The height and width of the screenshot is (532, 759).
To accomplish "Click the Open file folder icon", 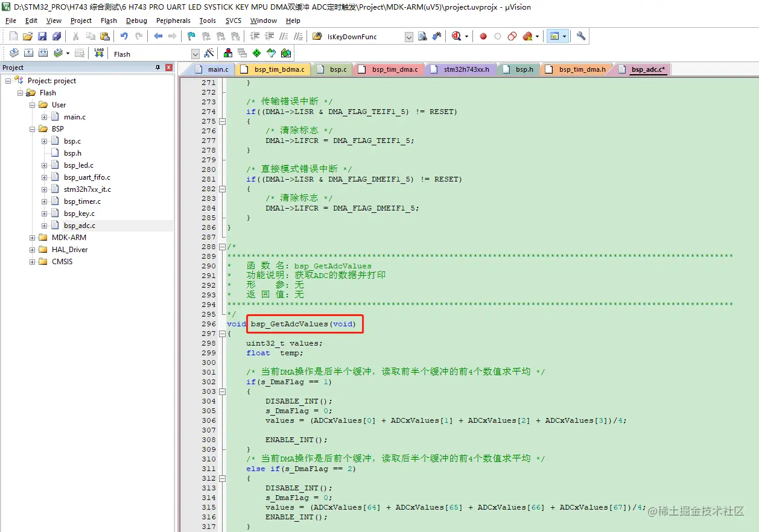I will pyautogui.click(x=28, y=36).
